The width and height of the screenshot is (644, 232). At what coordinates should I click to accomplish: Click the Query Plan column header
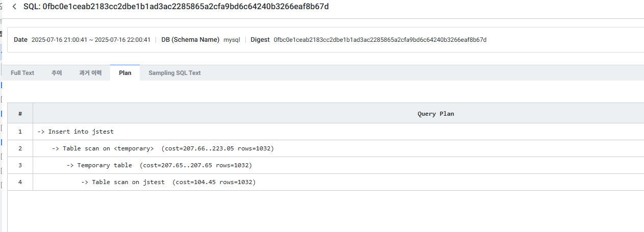[435, 114]
